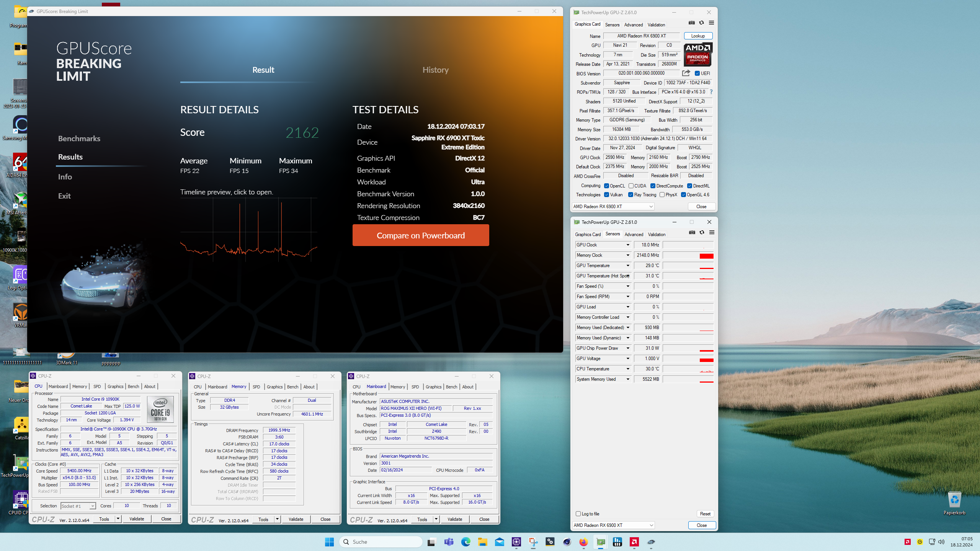Open Firefox from the taskbar
The width and height of the screenshot is (980, 551).
coord(583,542)
